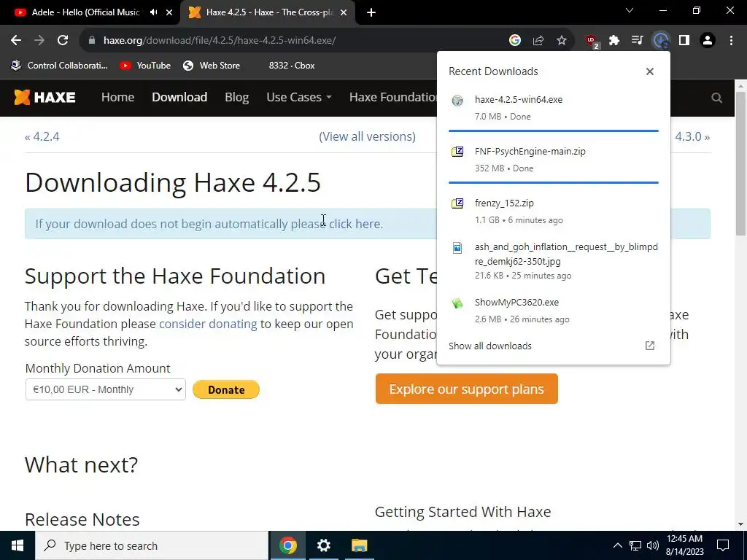Open the uBlock Origin extension icon
Screen dimensions: 747x560
(592, 41)
